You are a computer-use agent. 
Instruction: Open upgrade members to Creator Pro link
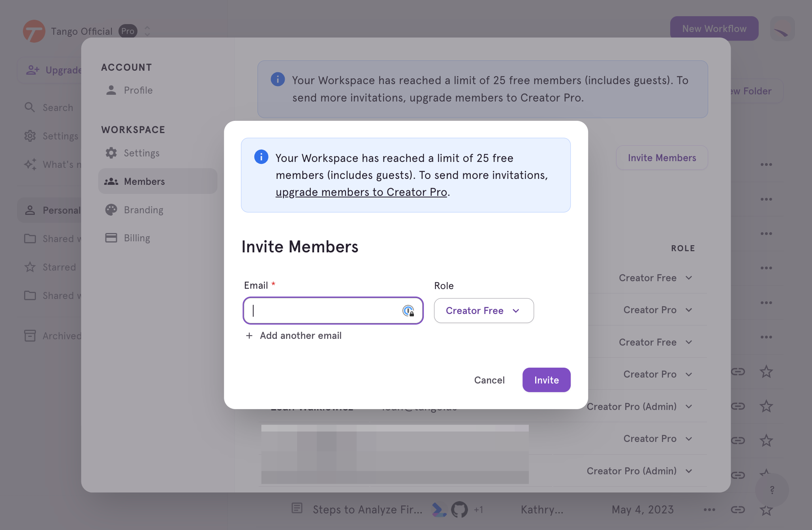coord(361,192)
